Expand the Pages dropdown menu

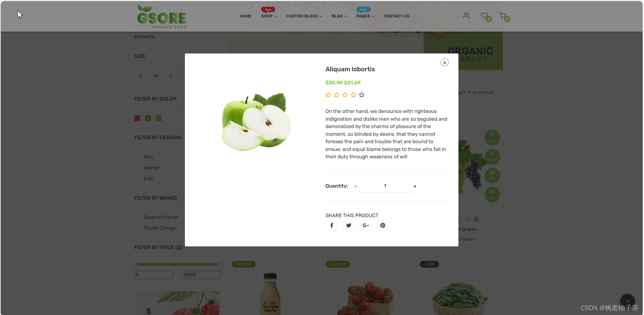(365, 16)
